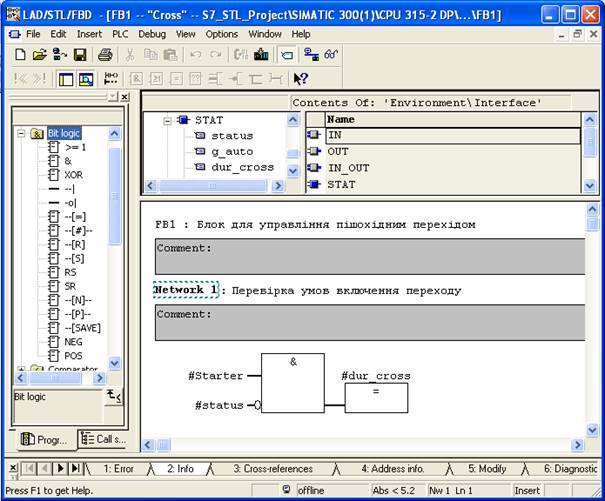Click the Network 1 comment field
Screen dimensions: 605x501
370,323
